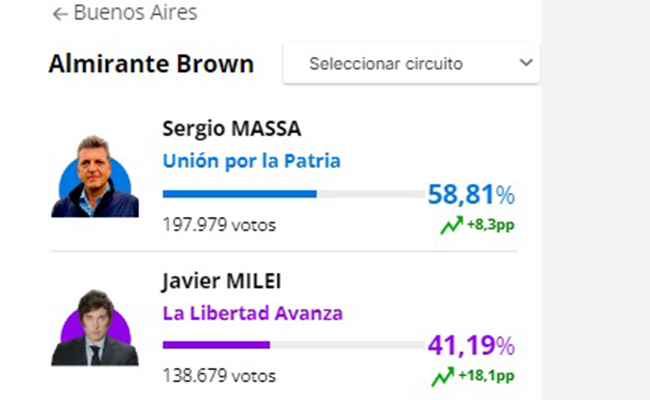The width and height of the screenshot is (650, 400).
Task: Click Javier Milei's portrait photo
Action: coord(95,327)
